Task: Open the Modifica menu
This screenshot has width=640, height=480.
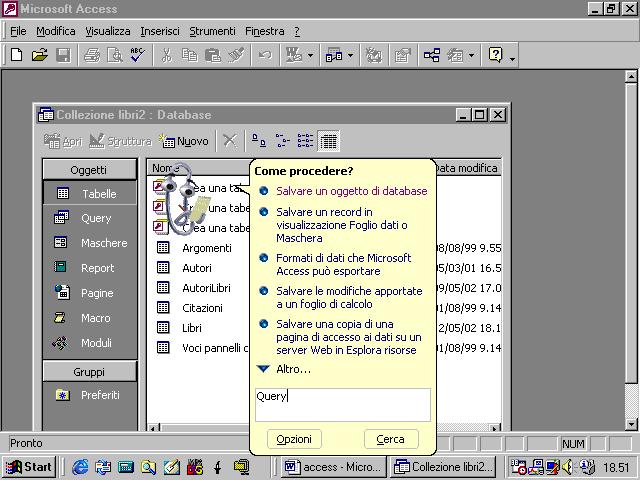Action: (x=56, y=31)
